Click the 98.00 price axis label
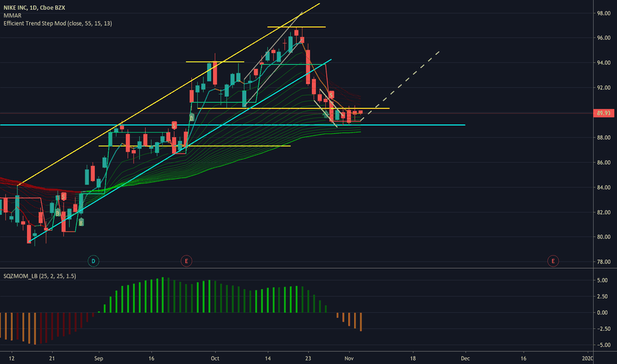Image resolution: width=617 pixels, height=364 pixels. [604, 13]
